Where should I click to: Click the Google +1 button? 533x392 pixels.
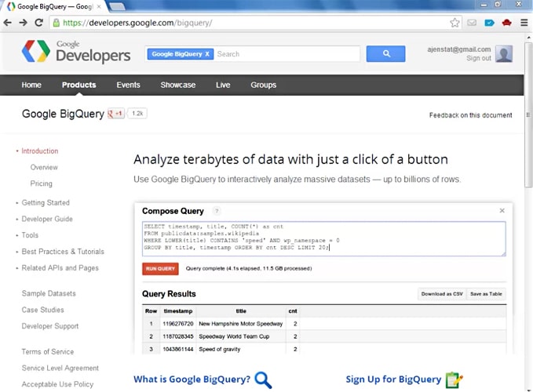click(x=116, y=114)
